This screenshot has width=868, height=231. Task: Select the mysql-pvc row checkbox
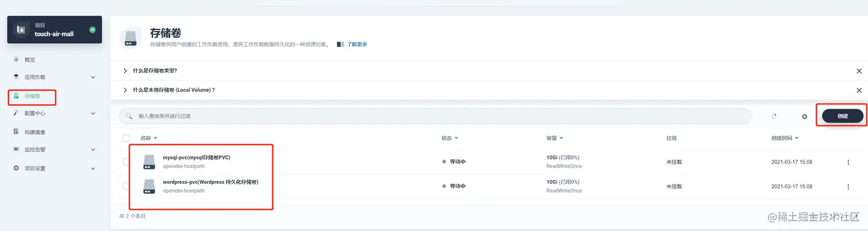pos(126,161)
